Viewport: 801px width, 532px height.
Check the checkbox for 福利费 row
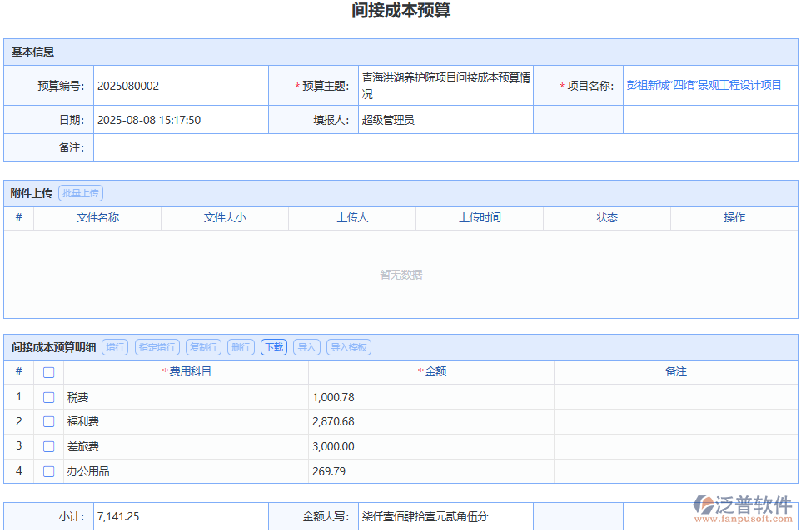(x=48, y=421)
